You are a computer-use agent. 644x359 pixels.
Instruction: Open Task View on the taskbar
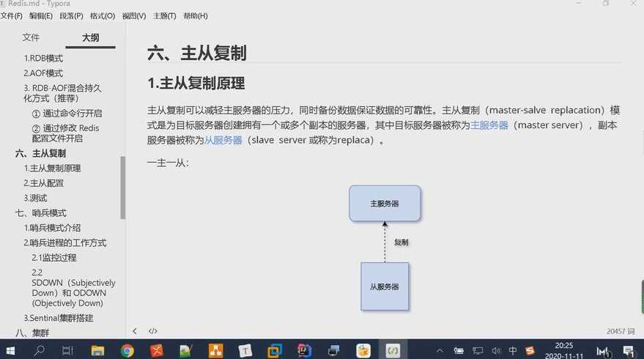pos(67,350)
